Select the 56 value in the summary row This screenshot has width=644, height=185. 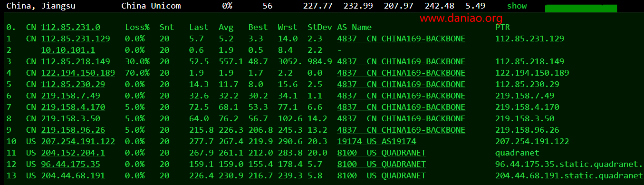point(268,6)
